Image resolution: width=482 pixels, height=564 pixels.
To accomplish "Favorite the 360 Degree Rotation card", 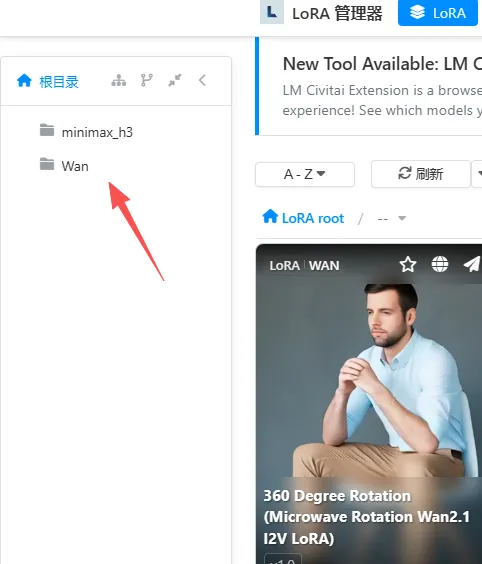I will click(x=408, y=265).
